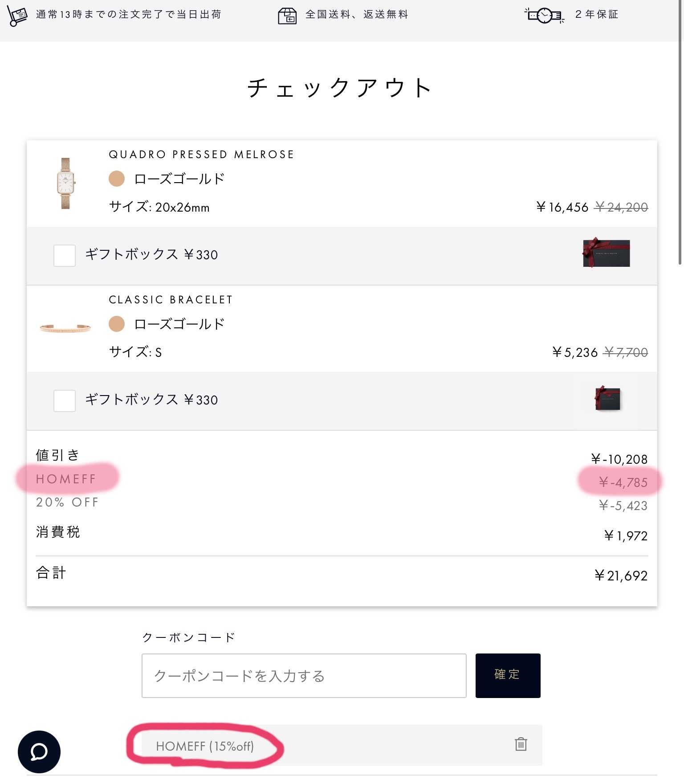Enable gift box for Classic Bracelet
This screenshot has width=684, height=784.
[x=65, y=400]
